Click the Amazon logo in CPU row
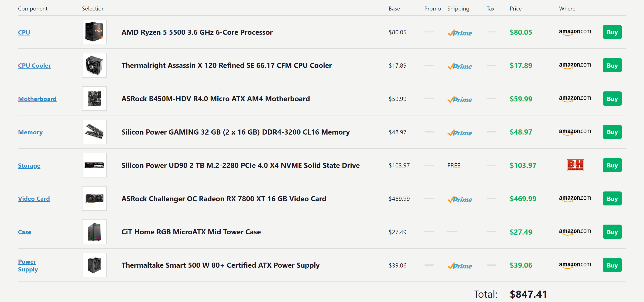This screenshot has height=302, width=644. (575, 32)
